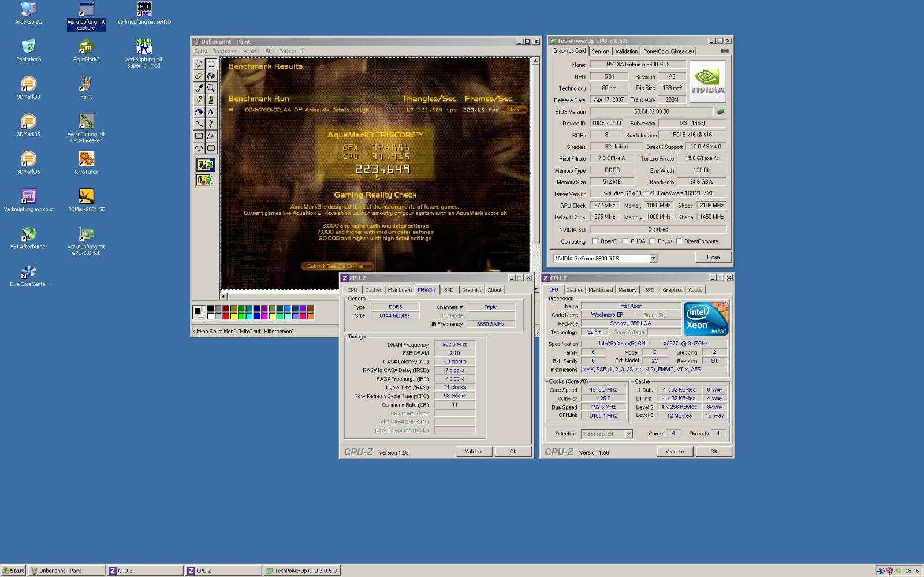Activate the Magnifier tool in Paint
Screen dimensions: 924x577
tap(211, 88)
